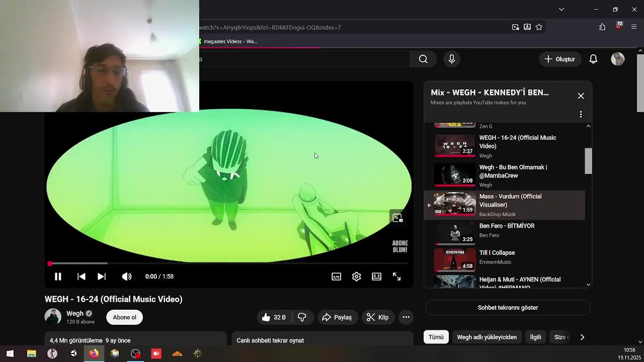
Task: Open the player settings gear
Action: (x=357, y=277)
